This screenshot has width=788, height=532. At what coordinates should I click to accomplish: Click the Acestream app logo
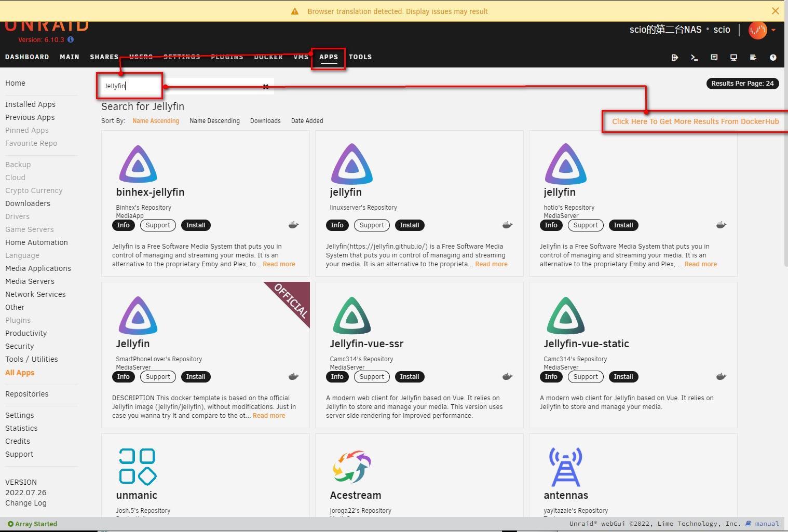(352, 467)
